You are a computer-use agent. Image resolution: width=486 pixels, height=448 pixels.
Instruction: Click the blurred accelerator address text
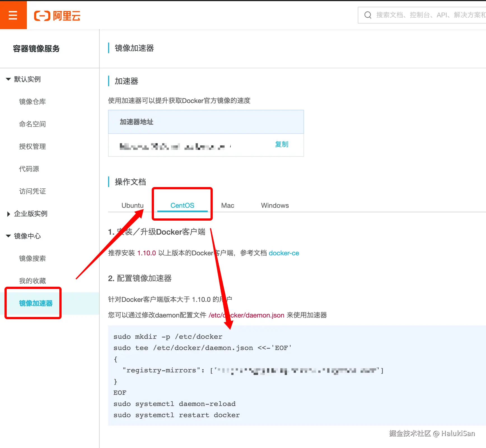pos(176,146)
